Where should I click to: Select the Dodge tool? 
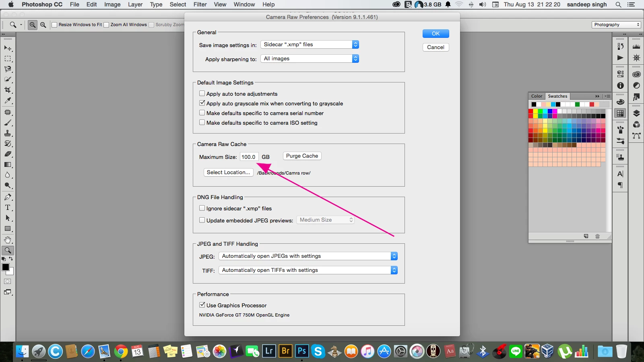pyautogui.click(x=8, y=185)
